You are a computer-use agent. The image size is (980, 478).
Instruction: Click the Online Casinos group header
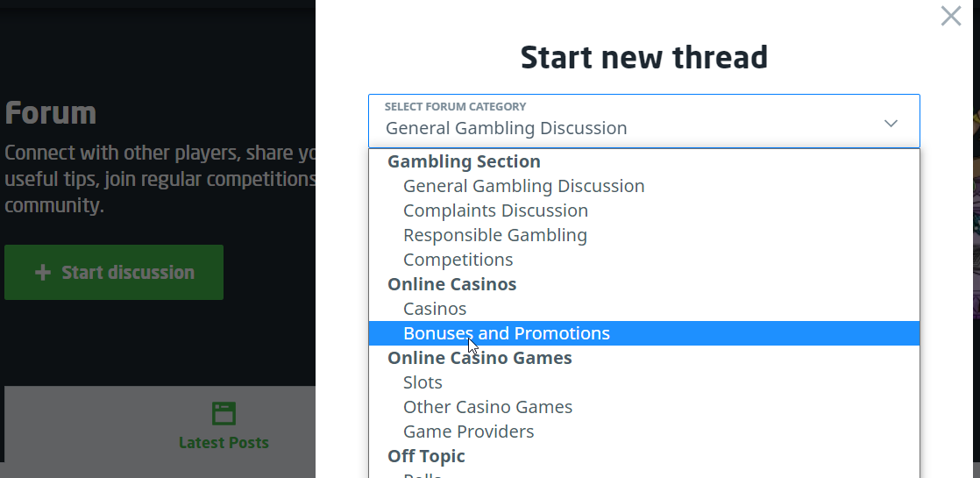451,284
